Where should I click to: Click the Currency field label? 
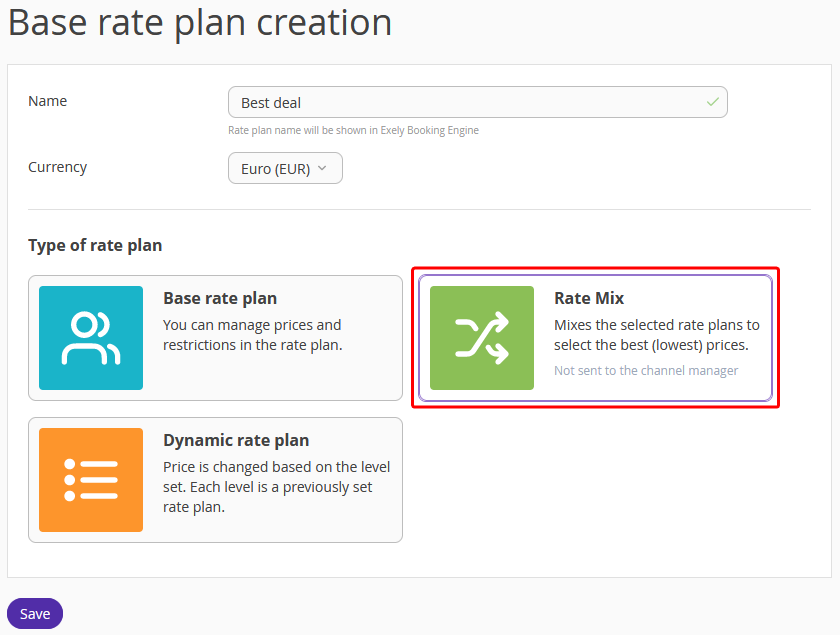click(57, 167)
